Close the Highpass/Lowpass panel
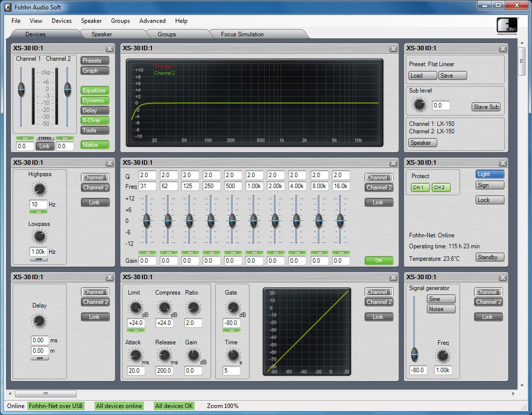532x415 pixels. [109, 163]
